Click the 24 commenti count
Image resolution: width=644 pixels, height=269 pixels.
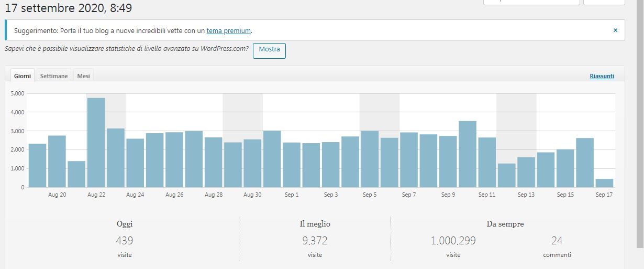click(x=557, y=241)
